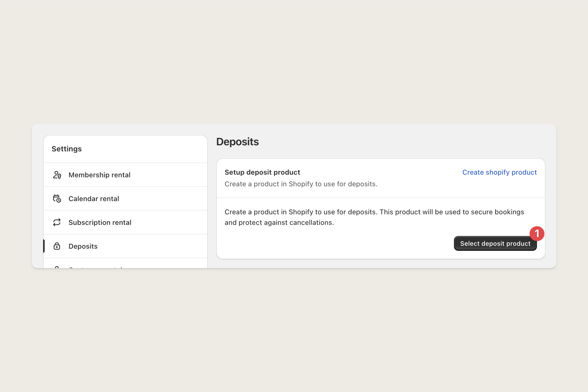
Task: Follow the Create shopify product link
Action: point(499,172)
